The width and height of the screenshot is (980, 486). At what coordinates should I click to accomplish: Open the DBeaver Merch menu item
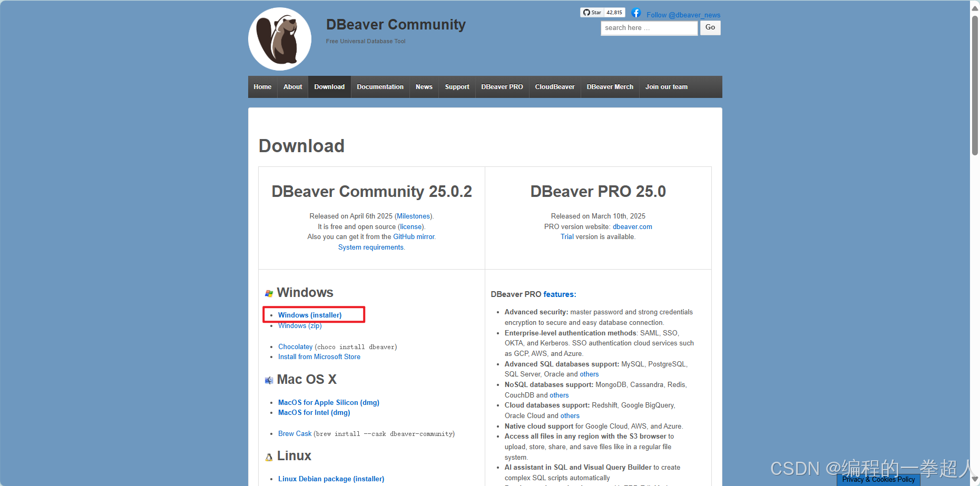(610, 87)
